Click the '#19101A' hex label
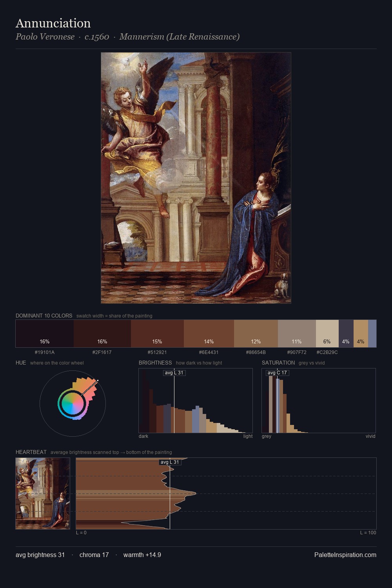The width and height of the screenshot is (392, 588). click(45, 352)
